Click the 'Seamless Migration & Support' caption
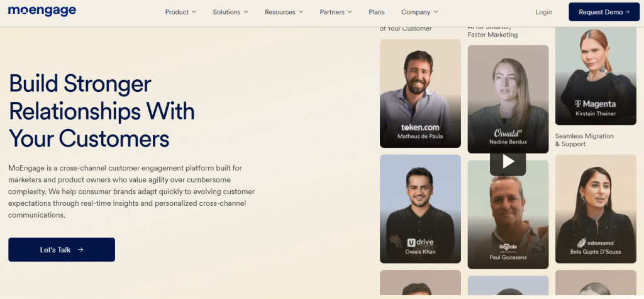 tap(584, 140)
